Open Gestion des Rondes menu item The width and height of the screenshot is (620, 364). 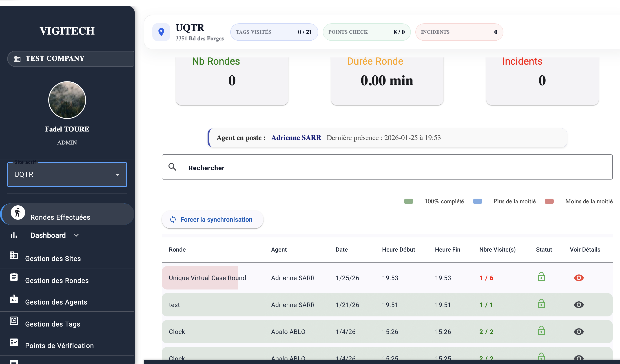(x=57, y=281)
